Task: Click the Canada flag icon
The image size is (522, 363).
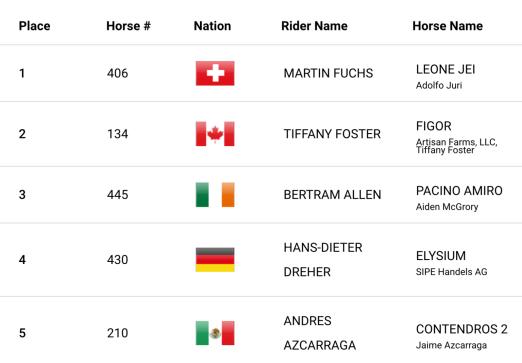Action: [215, 134]
